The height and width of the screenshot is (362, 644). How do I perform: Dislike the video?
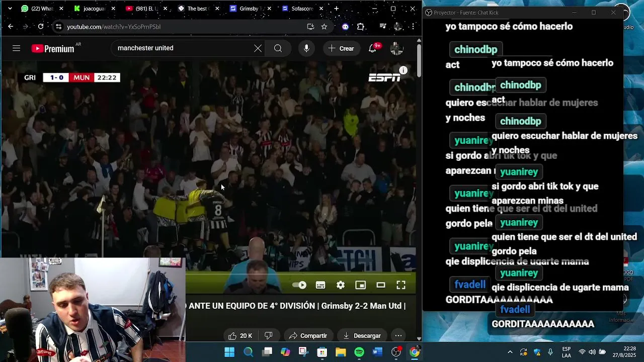point(269,335)
